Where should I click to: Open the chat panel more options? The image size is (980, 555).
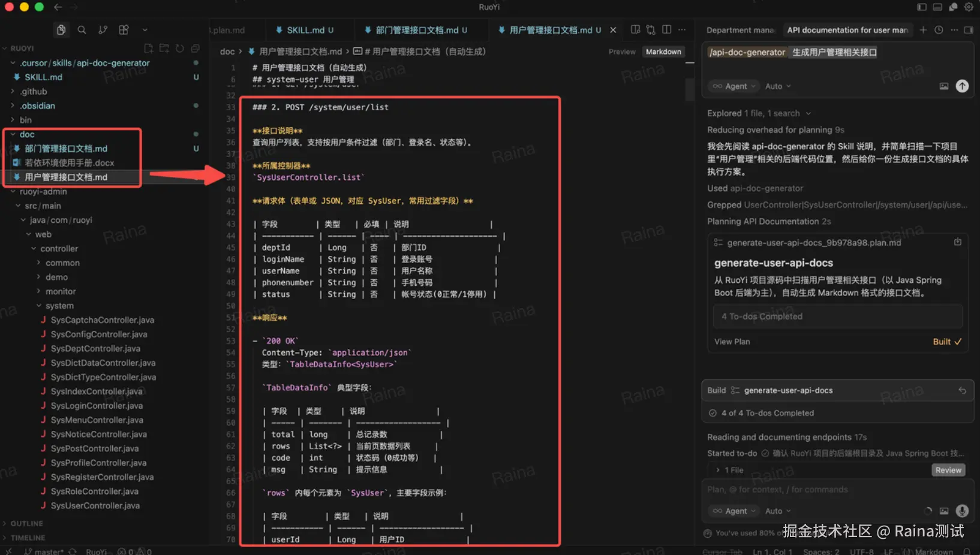tap(954, 30)
